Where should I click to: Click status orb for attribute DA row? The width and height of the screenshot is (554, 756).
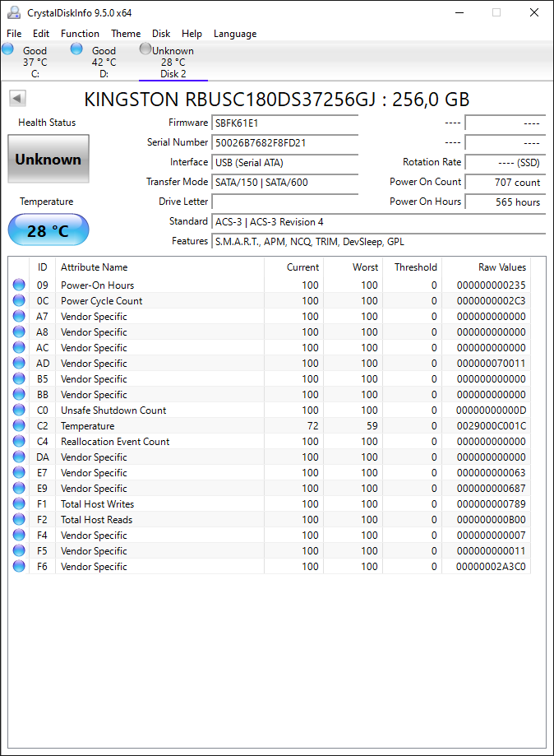[x=19, y=457]
